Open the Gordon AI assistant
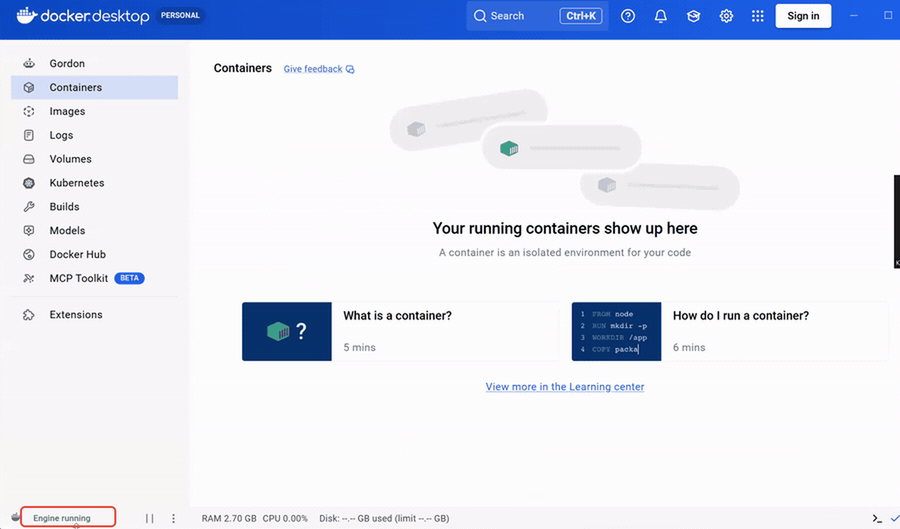 coord(94,64)
